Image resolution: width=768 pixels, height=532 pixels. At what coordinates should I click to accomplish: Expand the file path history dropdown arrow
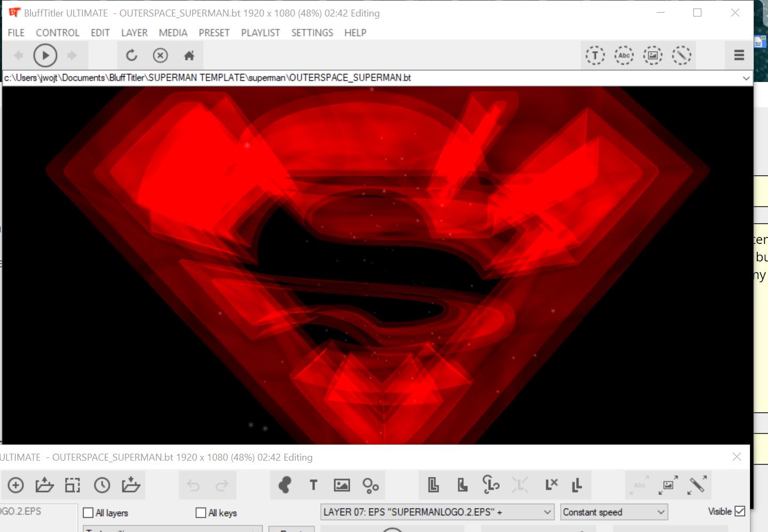click(x=746, y=78)
